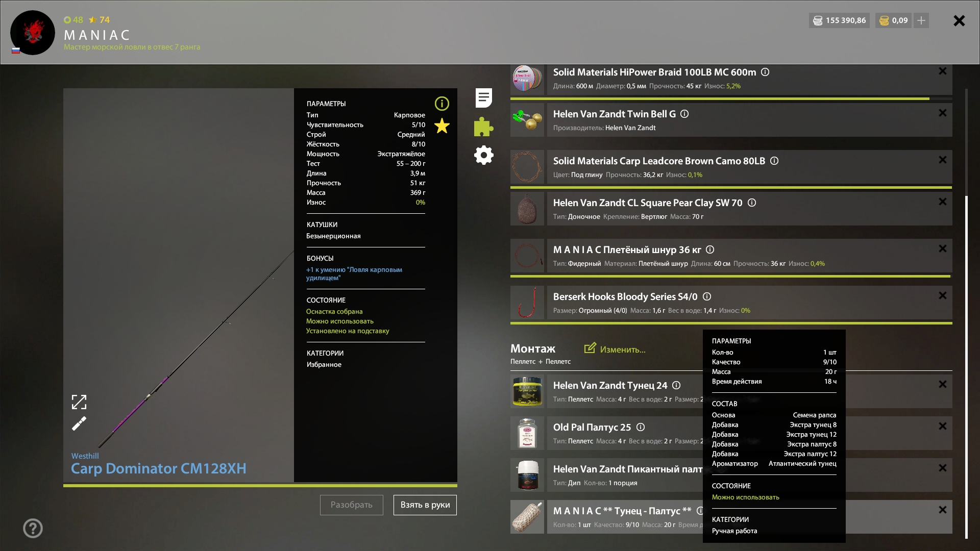Show info for Solid Materials HiPower Braid
This screenshot has height=551, width=980.
pyautogui.click(x=765, y=72)
